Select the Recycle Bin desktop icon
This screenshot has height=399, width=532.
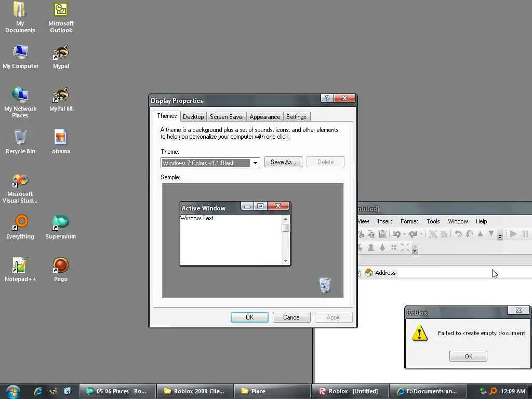[x=20, y=142]
